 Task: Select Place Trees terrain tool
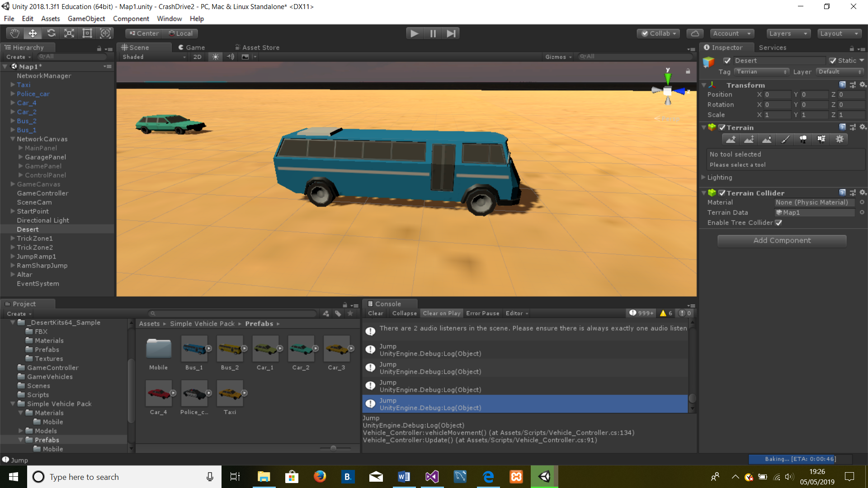click(x=803, y=139)
